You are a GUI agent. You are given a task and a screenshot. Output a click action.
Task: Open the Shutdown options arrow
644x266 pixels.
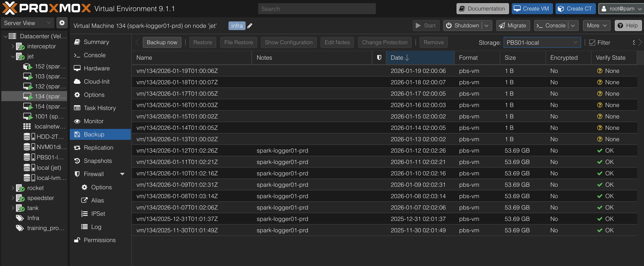coord(486,26)
